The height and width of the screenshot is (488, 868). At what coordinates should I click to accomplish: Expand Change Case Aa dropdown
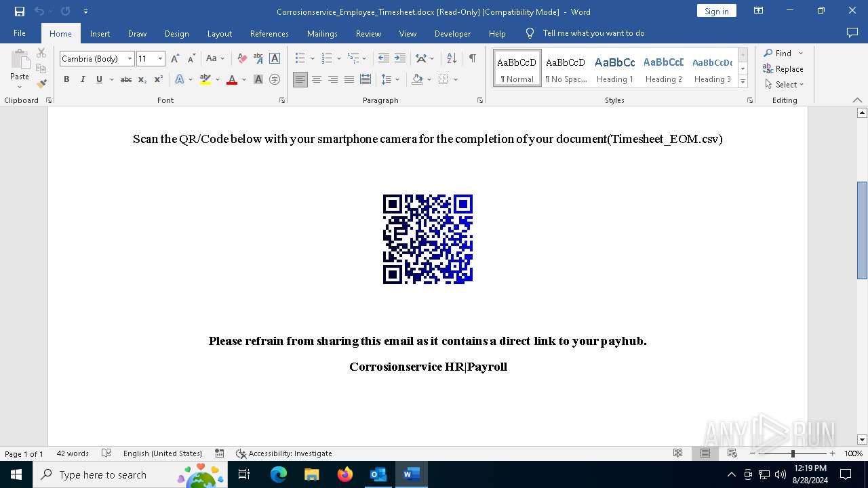point(223,59)
